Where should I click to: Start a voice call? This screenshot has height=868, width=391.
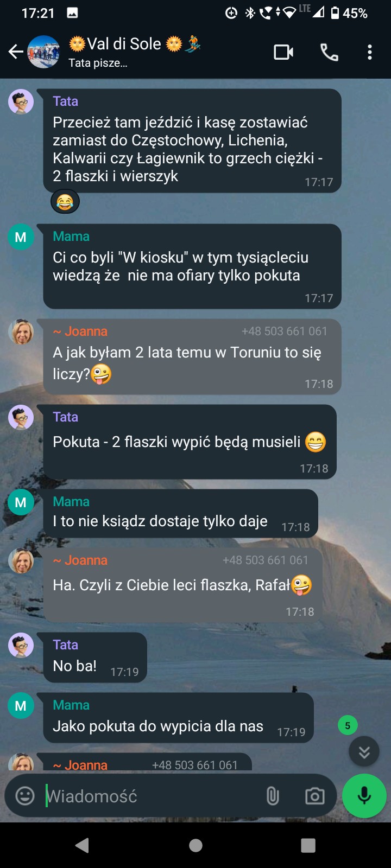pyautogui.click(x=329, y=52)
